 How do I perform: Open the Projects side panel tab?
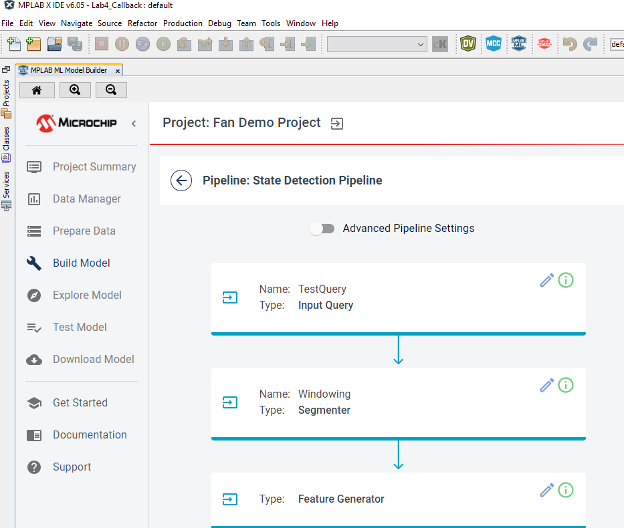[6, 99]
